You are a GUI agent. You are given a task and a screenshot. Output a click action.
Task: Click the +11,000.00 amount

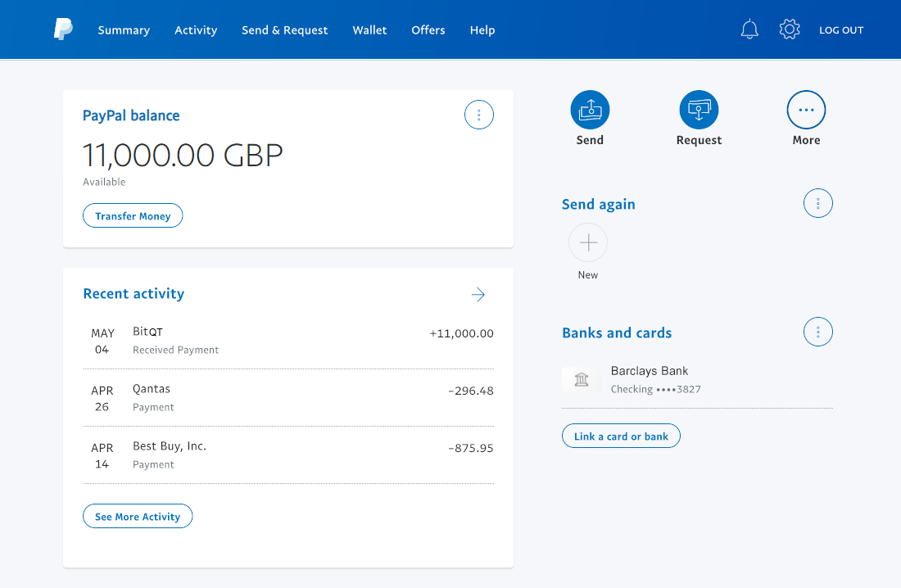coord(461,333)
